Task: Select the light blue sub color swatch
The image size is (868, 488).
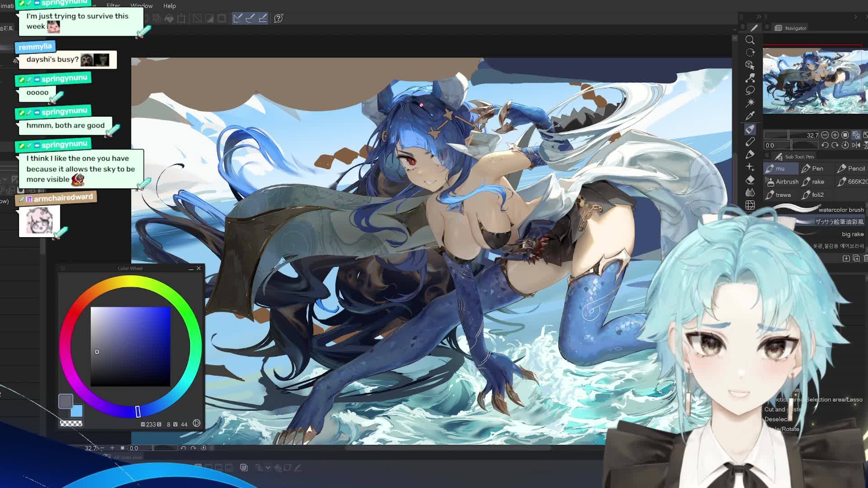Action: coord(77,411)
